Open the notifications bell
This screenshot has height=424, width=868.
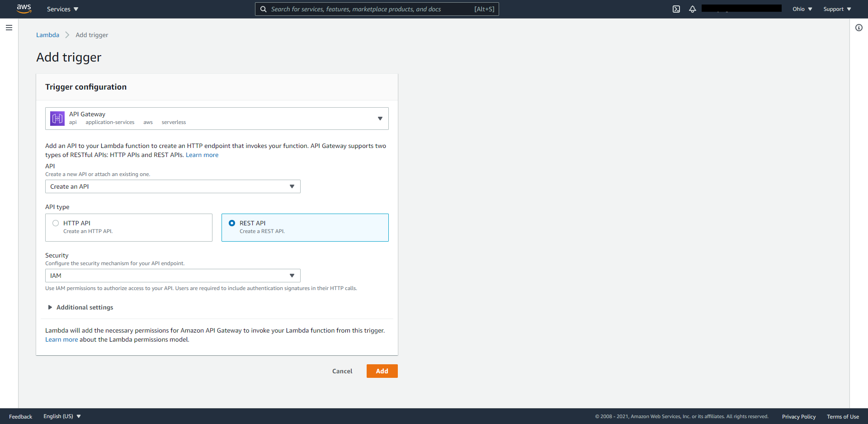(693, 9)
